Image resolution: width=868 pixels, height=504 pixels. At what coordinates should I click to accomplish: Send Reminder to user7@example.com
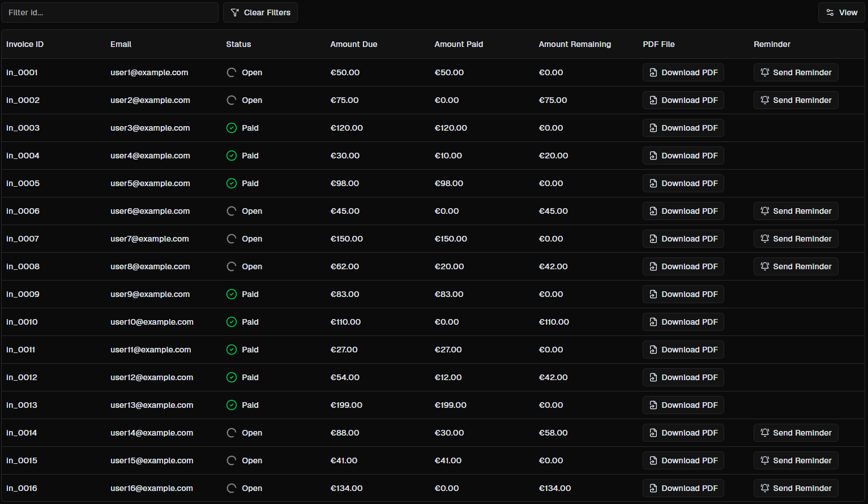pyautogui.click(x=796, y=239)
